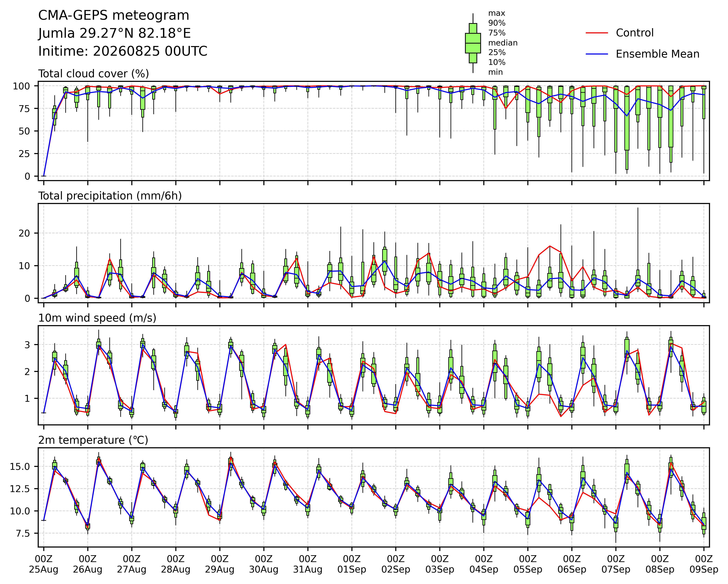728x584 pixels.
Task: Click the '50' tick on cloud cover axis
Action: (24, 131)
